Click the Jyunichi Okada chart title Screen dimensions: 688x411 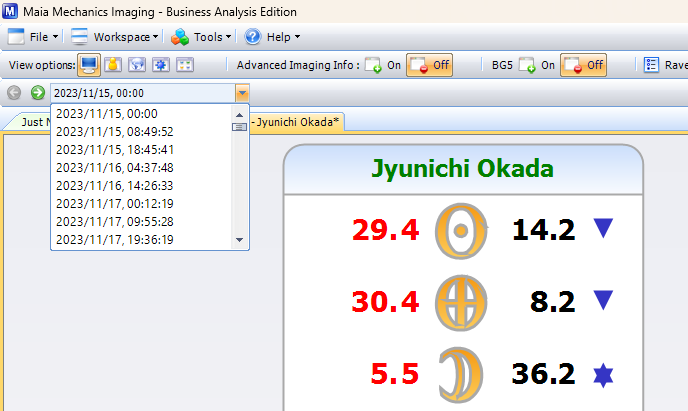pyautogui.click(x=462, y=168)
